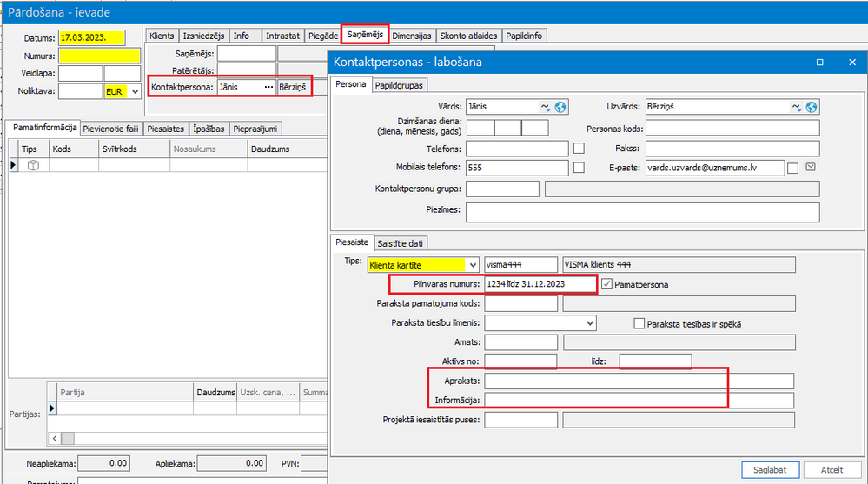Image resolution: width=868 pixels, height=484 pixels.
Task: Open the Piesaistes tab in sales window
Action: (165, 129)
